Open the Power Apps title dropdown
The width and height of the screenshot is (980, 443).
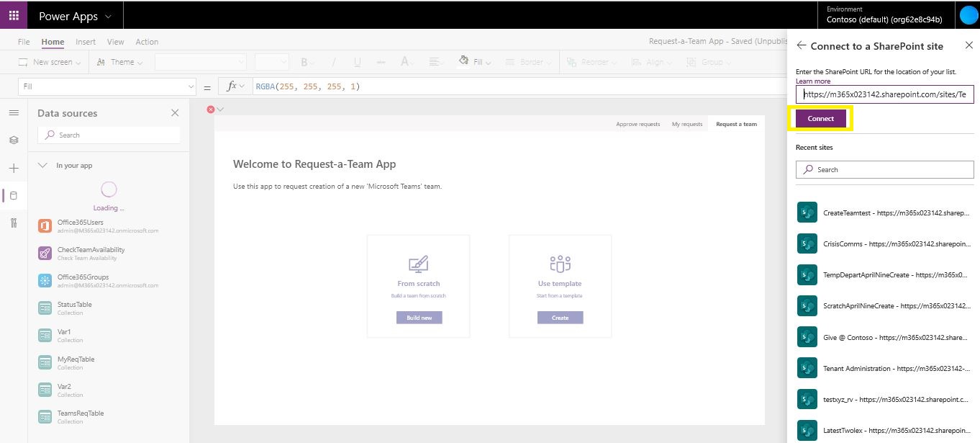point(76,16)
